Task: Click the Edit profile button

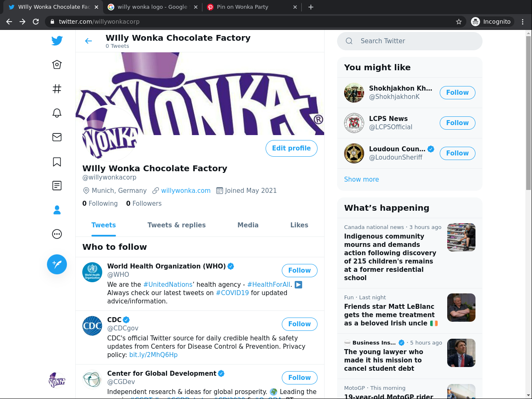Action: [x=291, y=148]
